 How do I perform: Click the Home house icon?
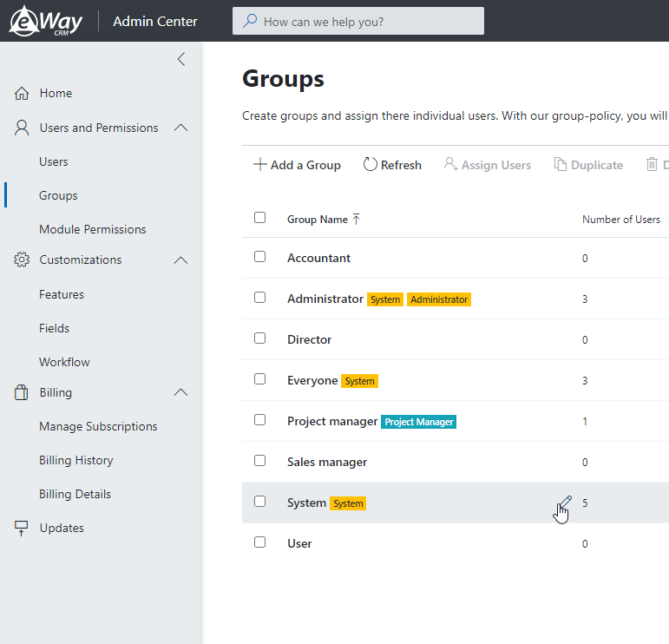click(22, 93)
